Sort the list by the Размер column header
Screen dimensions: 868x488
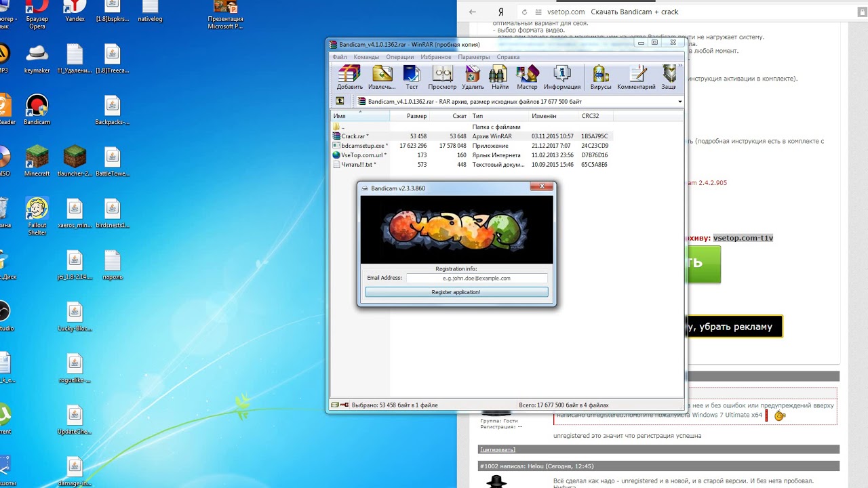[410, 116]
